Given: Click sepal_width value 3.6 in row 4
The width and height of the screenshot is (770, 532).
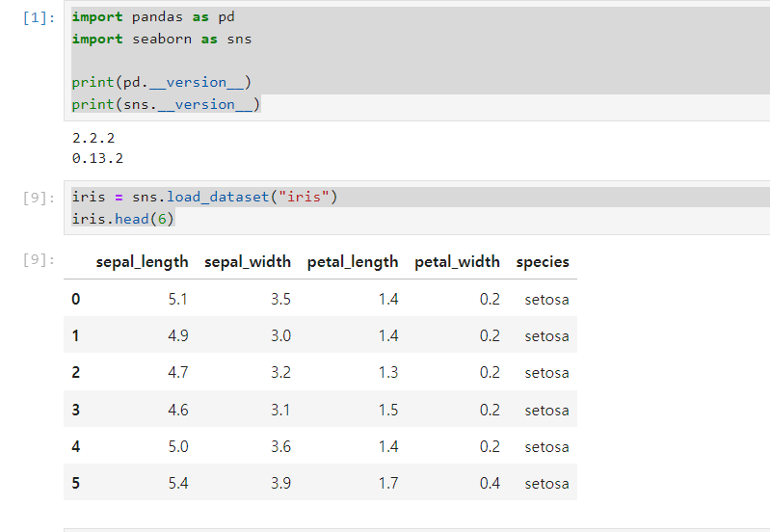Looking at the screenshot, I should 280,446.
